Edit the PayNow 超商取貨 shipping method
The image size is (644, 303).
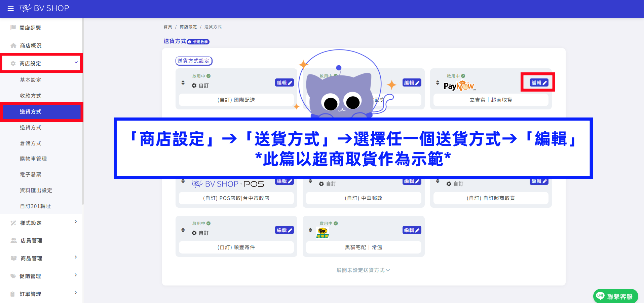539,83
